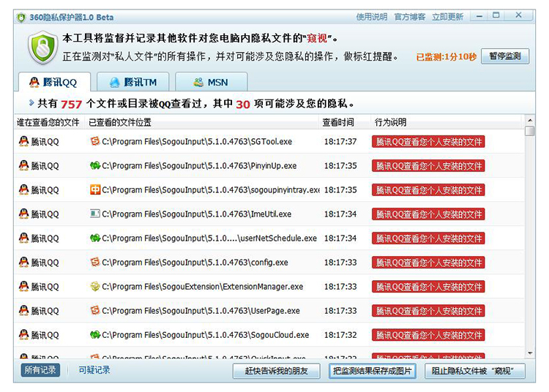Click red behavior label in config.exe row
This screenshot has height=392, width=549.
[x=428, y=263]
